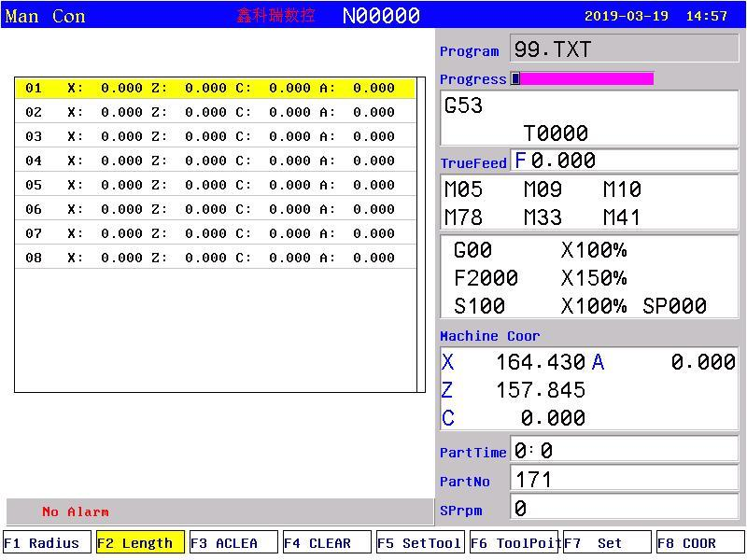Open the F6 ToolPoint function
The image size is (747, 560).
[x=514, y=543]
